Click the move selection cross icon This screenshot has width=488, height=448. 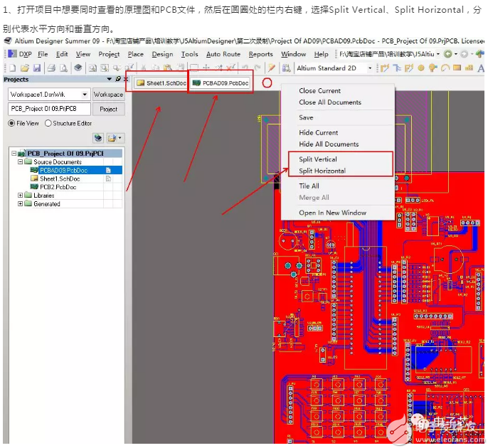click(x=206, y=68)
